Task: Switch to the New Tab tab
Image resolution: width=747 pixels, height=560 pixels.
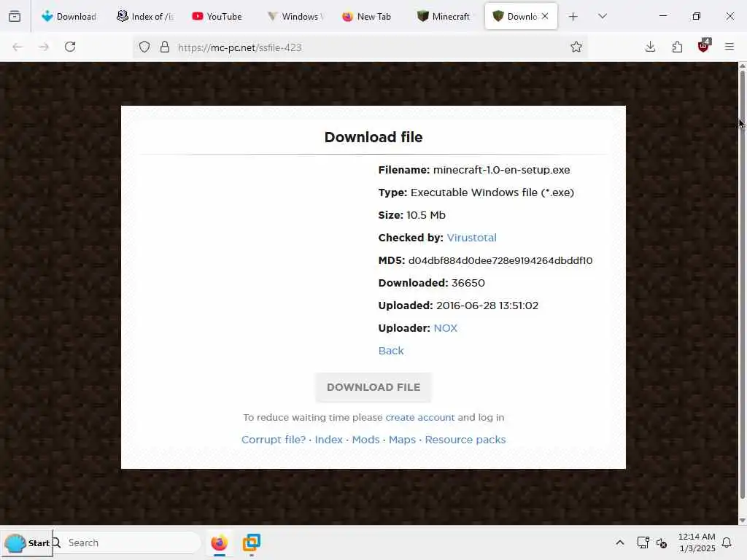Action: coord(367,16)
